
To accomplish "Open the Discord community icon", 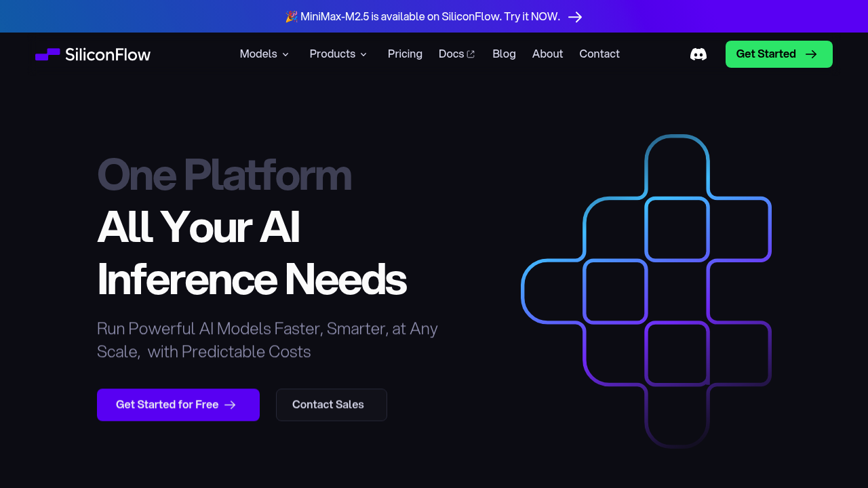I will pos(698,54).
